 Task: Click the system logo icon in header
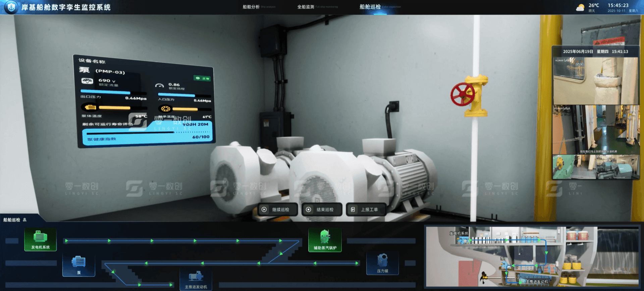tap(11, 7)
